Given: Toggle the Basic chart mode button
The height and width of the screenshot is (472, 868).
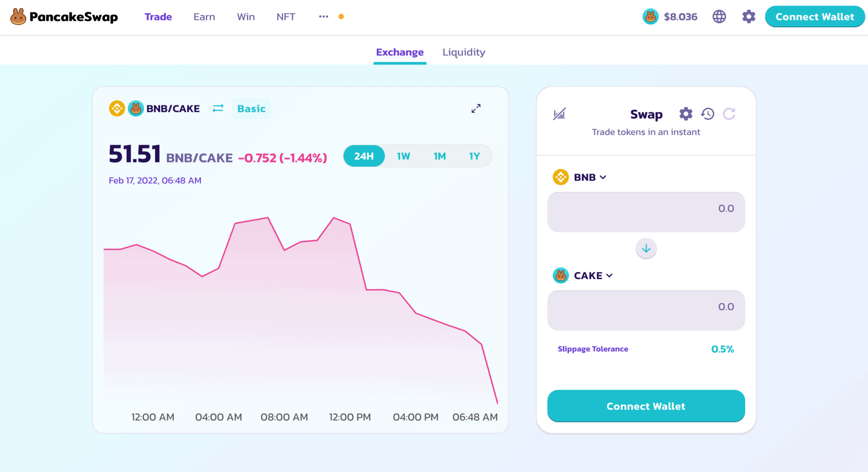Looking at the screenshot, I should 251,109.
